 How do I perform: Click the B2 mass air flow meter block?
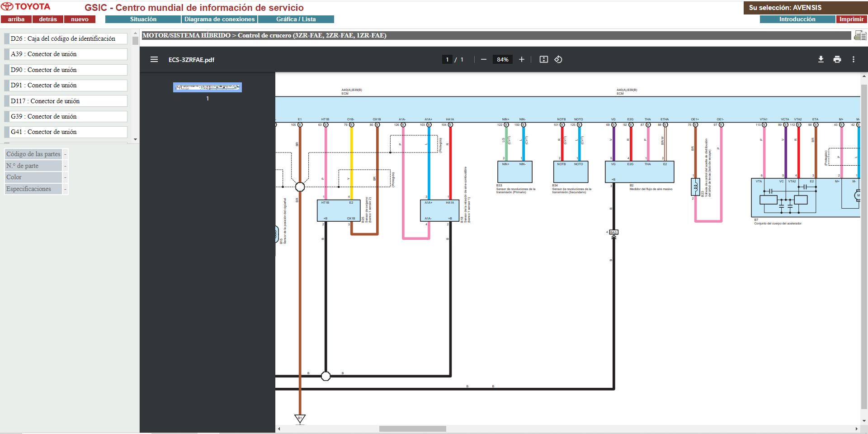click(x=639, y=172)
